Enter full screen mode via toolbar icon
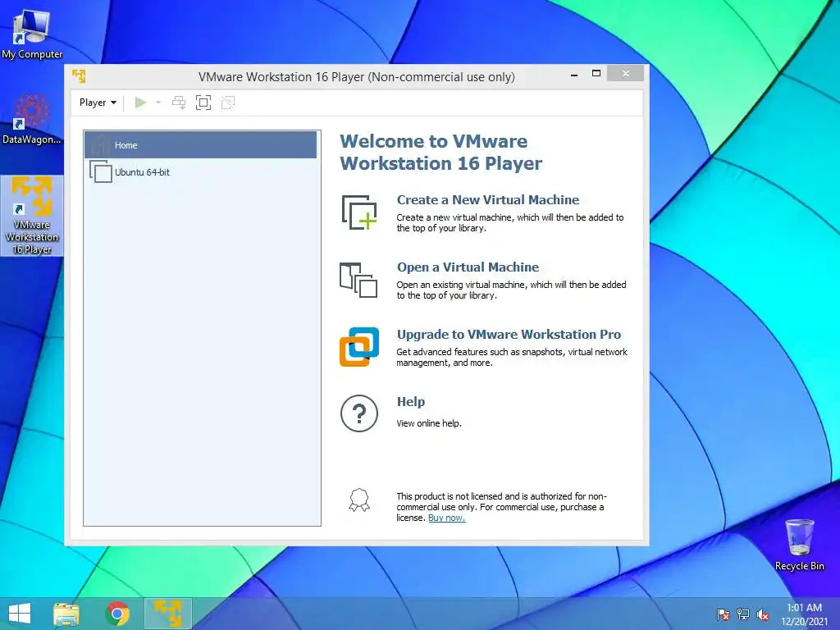 [203, 103]
